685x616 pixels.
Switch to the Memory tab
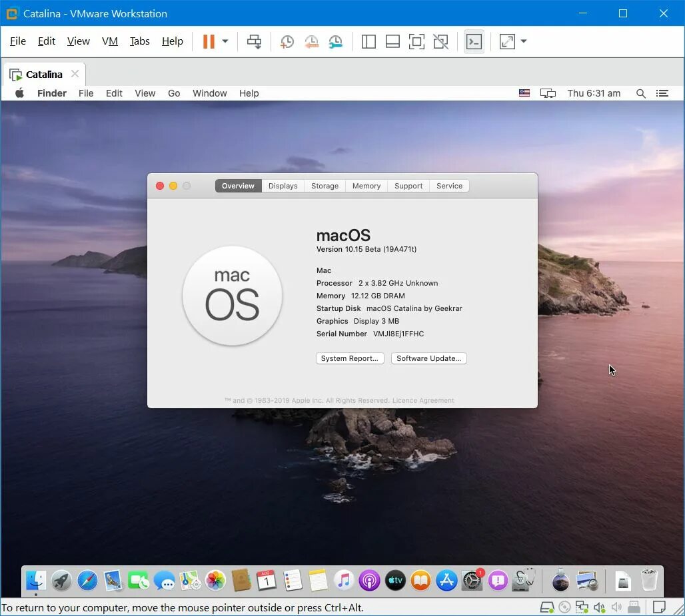[366, 186]
